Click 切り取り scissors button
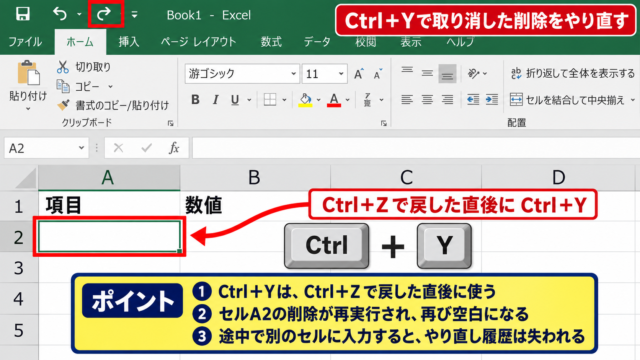 84,67
